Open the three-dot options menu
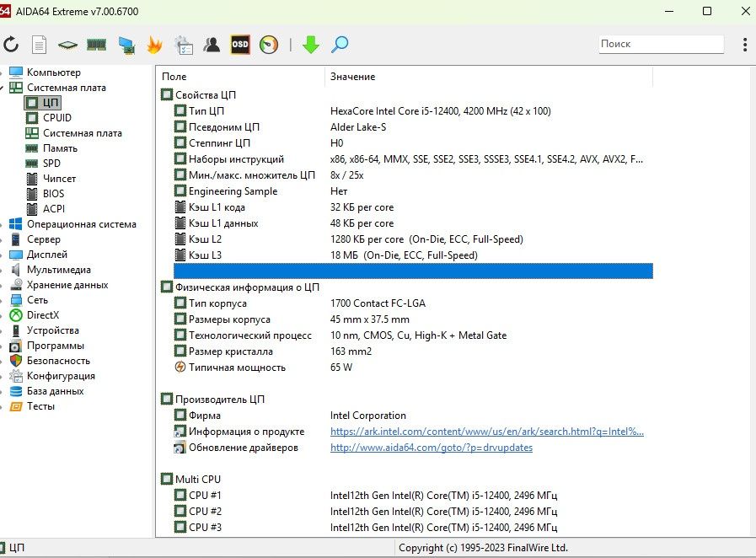 pyautogui.click(x=745, y=45)
